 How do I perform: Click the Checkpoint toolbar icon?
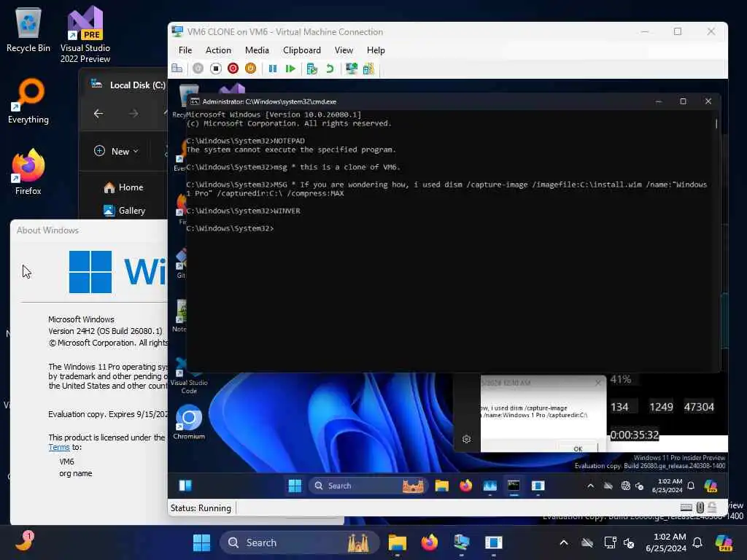tap(312, 69)
